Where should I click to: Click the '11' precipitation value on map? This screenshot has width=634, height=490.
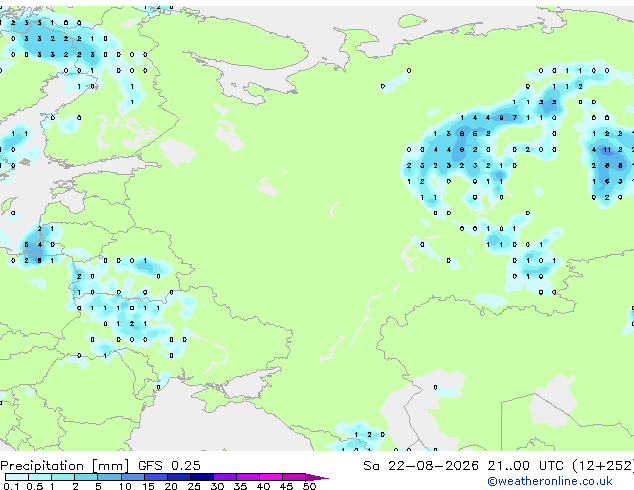[x=607, y=150]
